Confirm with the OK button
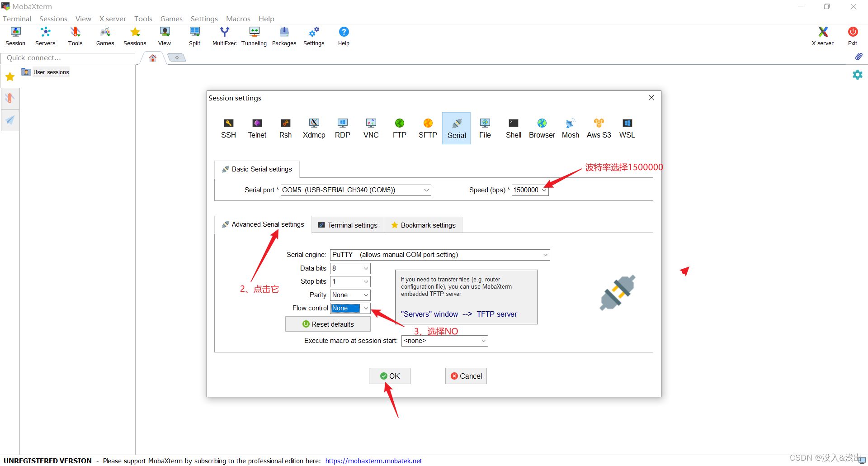The width and height of the screenshot is (868, 466). (390, 376)
